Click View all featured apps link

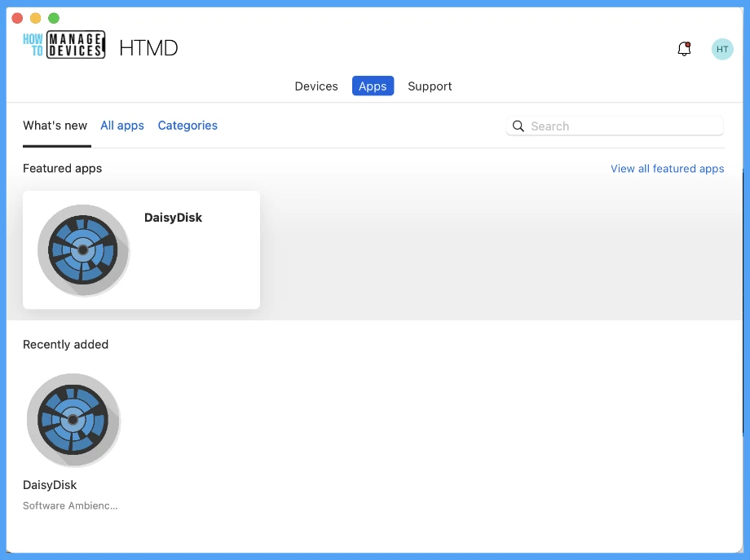pos(667,169)
